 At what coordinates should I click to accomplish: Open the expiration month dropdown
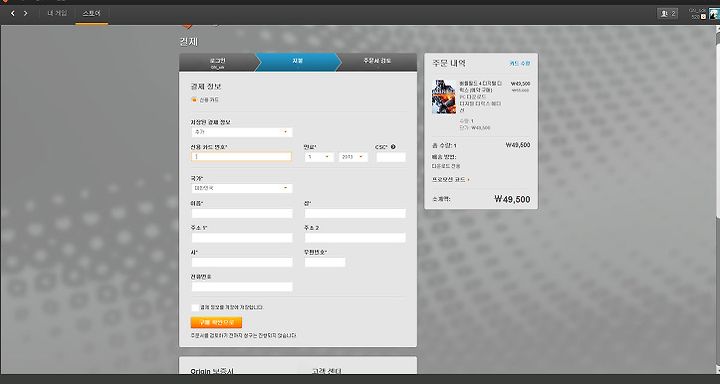319,157
